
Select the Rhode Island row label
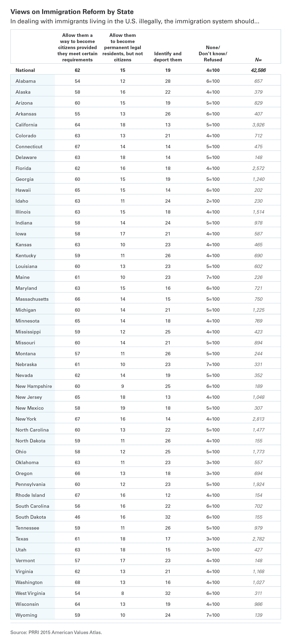[x=30, y=495]
